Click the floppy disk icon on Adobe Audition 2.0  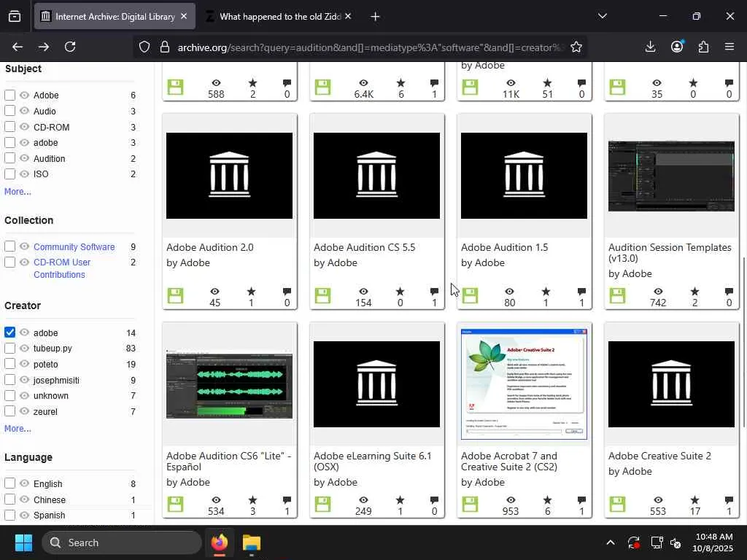pyautogui.click(x=175, y=296)
